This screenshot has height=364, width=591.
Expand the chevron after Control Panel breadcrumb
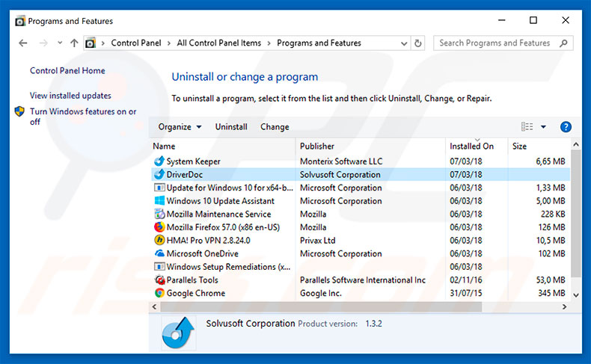click(169, 43)
